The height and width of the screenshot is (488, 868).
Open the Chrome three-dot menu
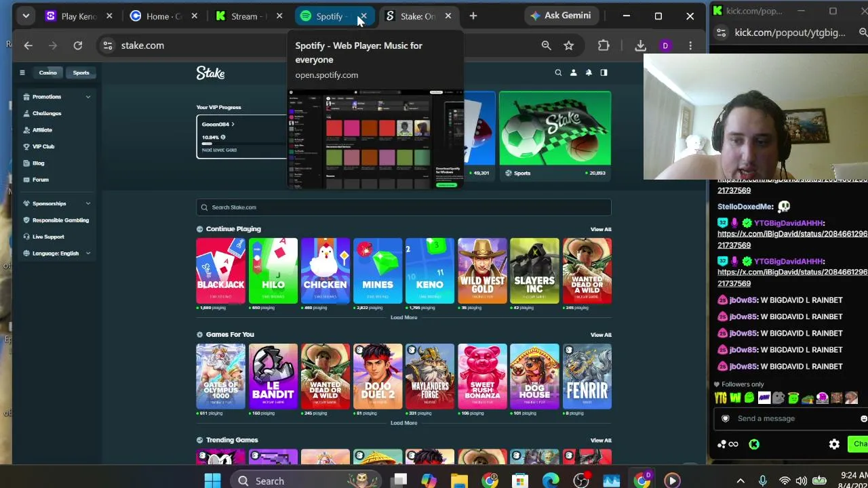click(690, 45)
